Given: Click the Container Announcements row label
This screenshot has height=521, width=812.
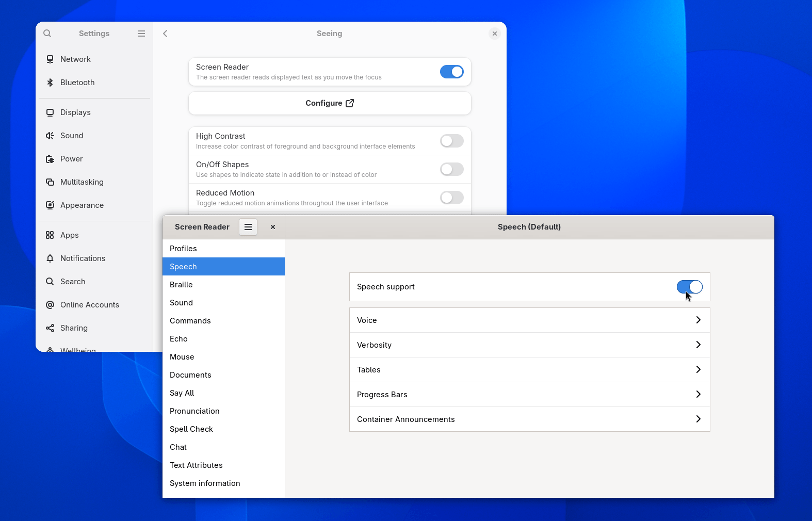Looking at the screenshot, I should [406, 419].
